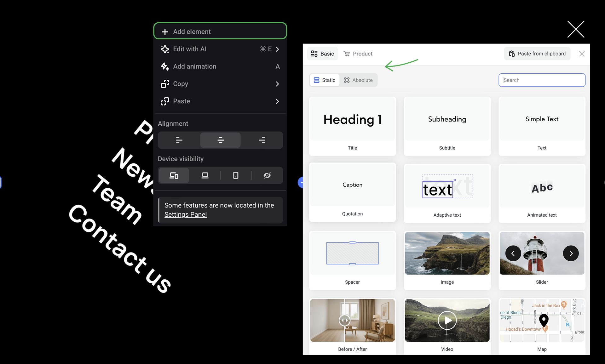Open the Settings Panel link

(x=185, y=214)
